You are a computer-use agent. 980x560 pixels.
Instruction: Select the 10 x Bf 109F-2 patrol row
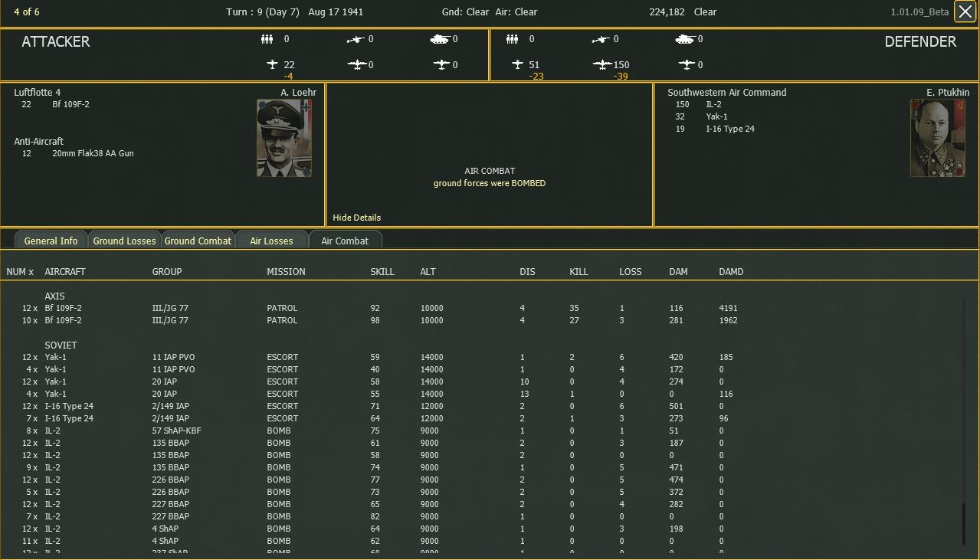(379, 320)
